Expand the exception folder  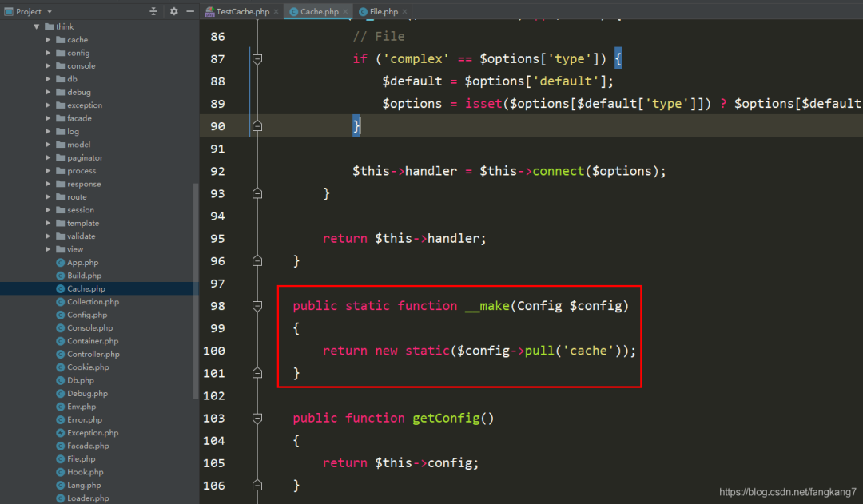[48, 105]
